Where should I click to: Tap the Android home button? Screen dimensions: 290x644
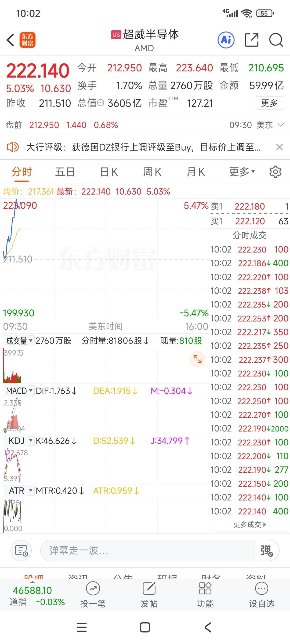click(x=145, y=627)
